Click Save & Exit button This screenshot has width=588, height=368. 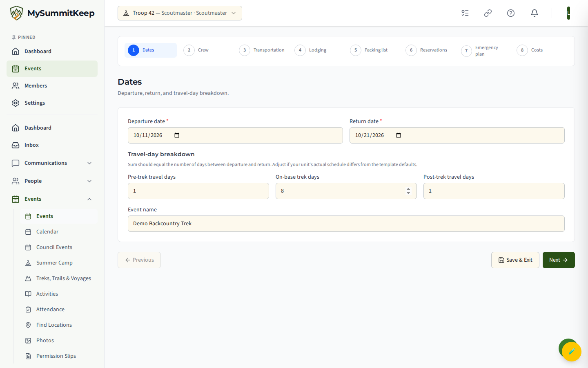point(515,260)
